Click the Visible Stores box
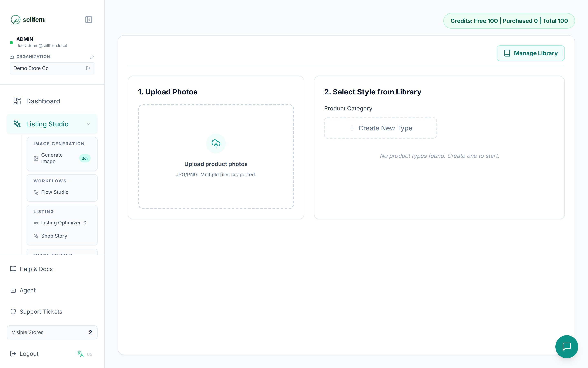588x368 pixels. [x=52, y=332]
